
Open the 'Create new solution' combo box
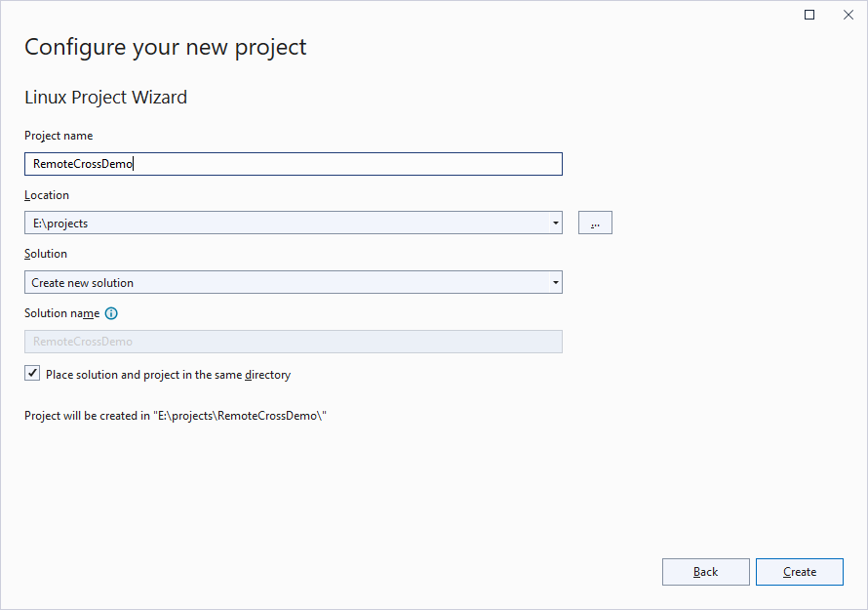[294, 283]
